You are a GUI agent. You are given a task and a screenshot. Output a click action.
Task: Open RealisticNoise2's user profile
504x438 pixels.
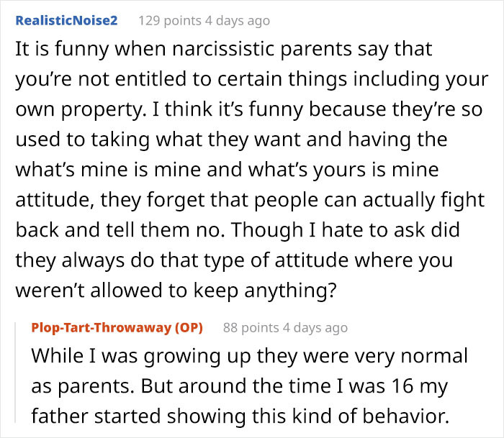click(x=66, y=21)
